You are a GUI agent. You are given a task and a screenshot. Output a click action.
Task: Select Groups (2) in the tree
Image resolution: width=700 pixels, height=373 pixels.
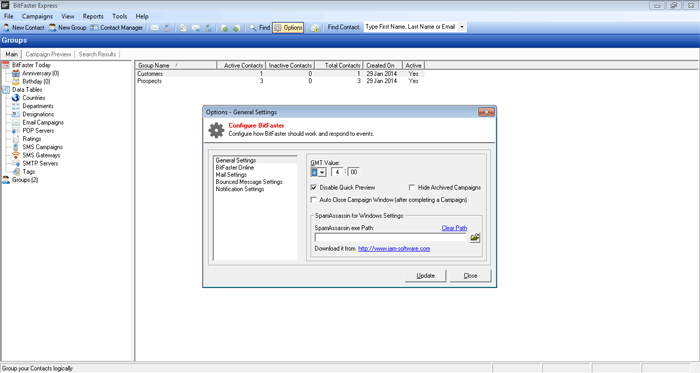tap(25, 180)
